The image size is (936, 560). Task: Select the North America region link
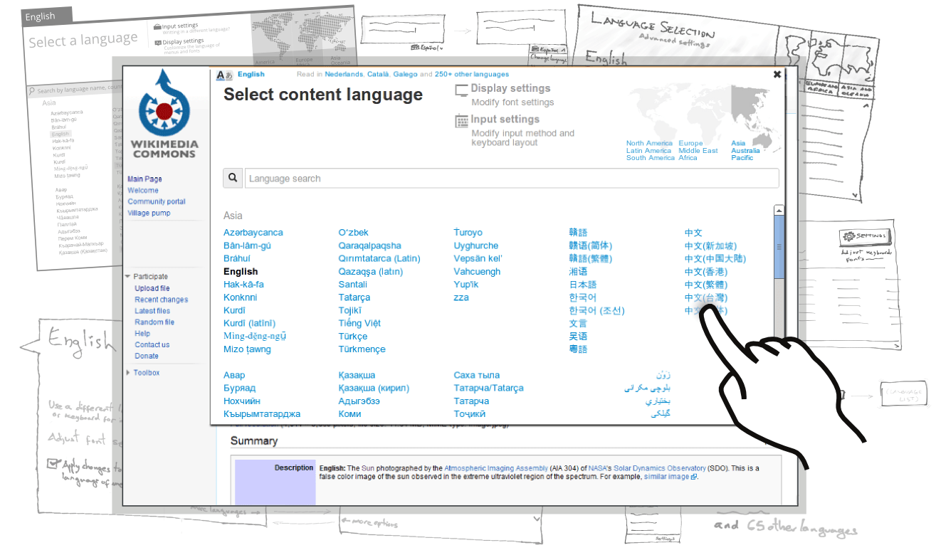coord(649,143)
